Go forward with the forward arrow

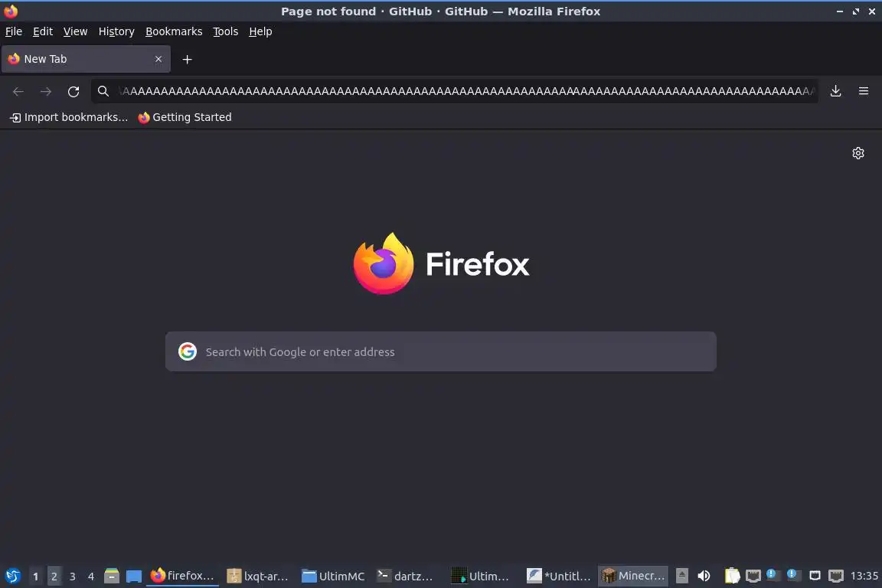[x=46, y=91]
